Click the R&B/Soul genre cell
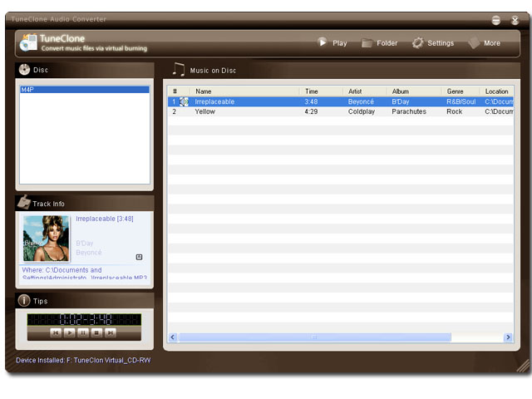 pyautogui.click(x=461, y=101)
